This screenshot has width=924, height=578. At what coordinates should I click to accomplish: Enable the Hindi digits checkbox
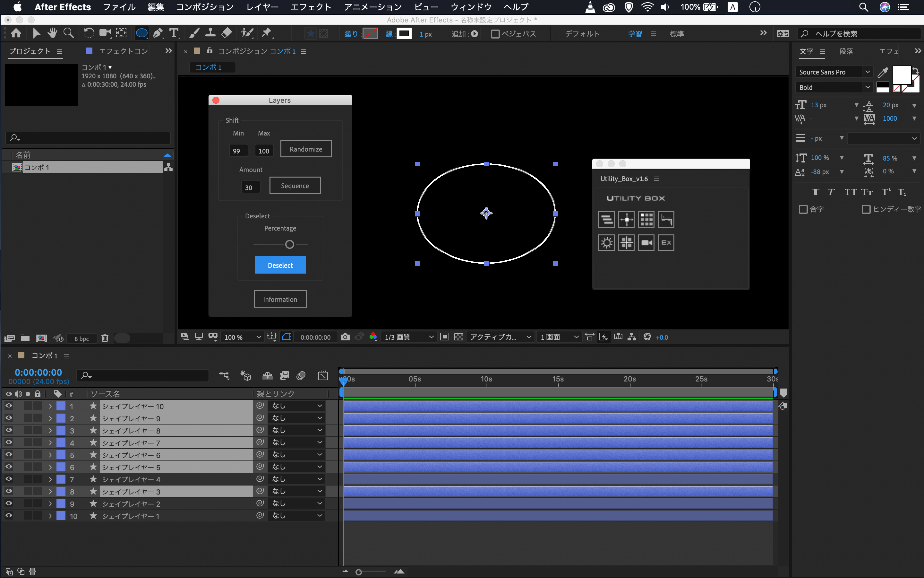[x=866, y=209]
